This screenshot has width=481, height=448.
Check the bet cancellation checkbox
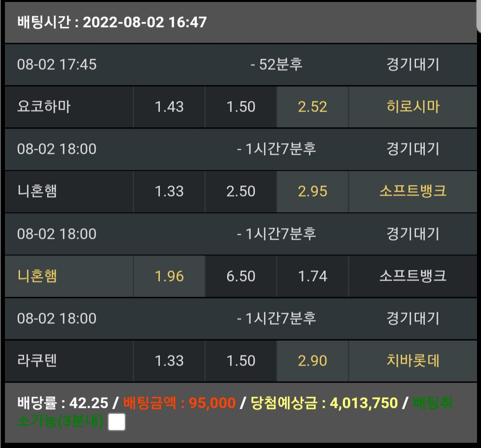(117, 422)
